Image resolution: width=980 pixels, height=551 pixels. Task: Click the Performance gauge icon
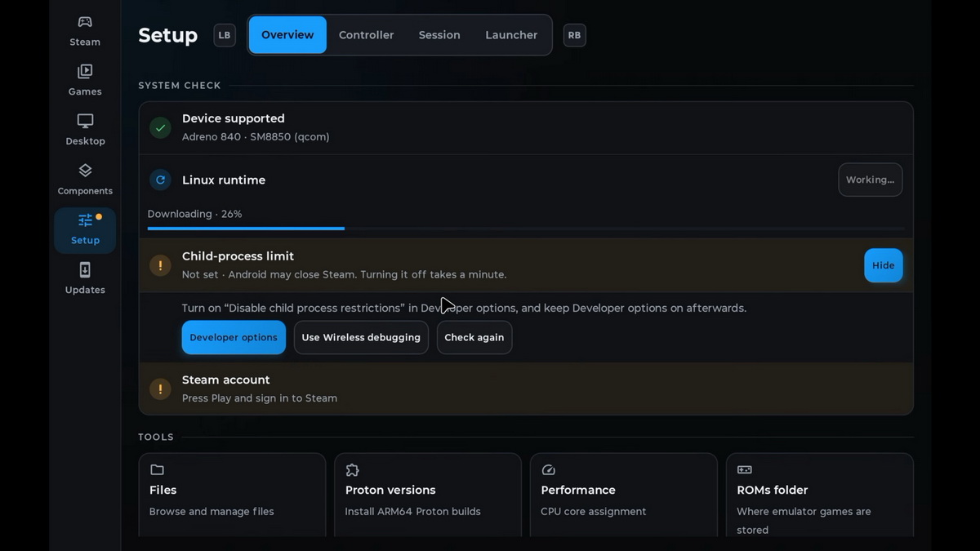click(x=548, y=469)
